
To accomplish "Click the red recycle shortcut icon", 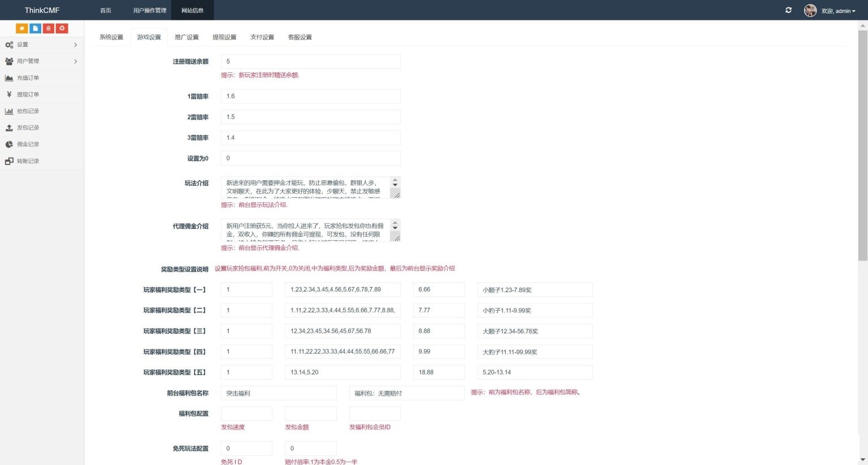I will coord(62,28).
